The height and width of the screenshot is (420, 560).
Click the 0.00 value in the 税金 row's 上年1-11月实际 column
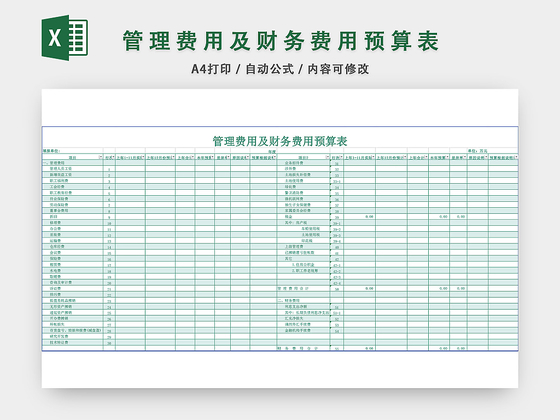tap(369, 217)
